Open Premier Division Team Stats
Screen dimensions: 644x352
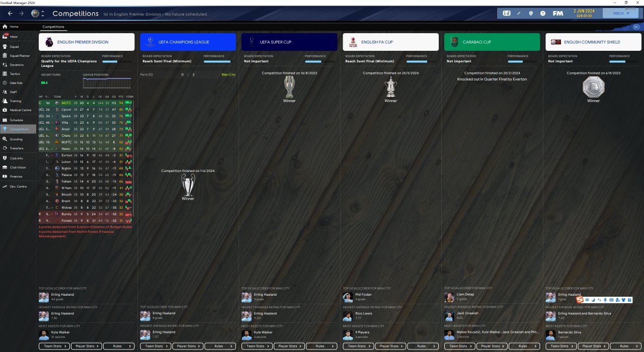[x=54, y=346]
